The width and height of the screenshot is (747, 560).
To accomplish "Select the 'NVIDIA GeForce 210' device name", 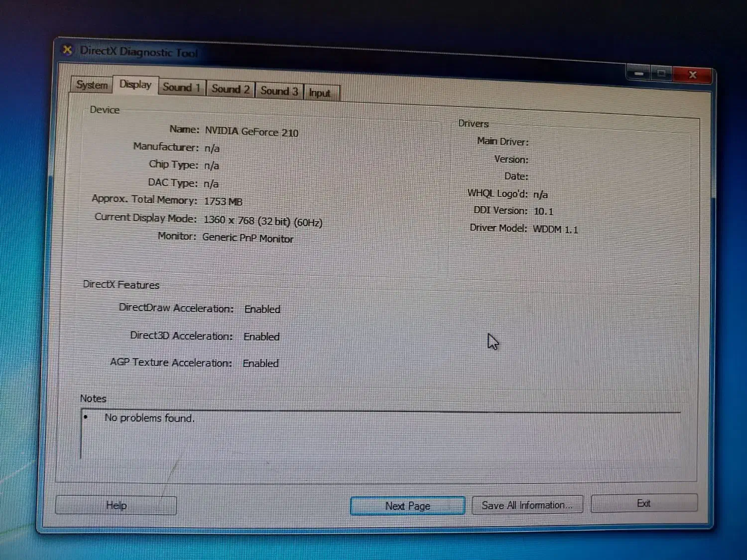I will (251, 132).
